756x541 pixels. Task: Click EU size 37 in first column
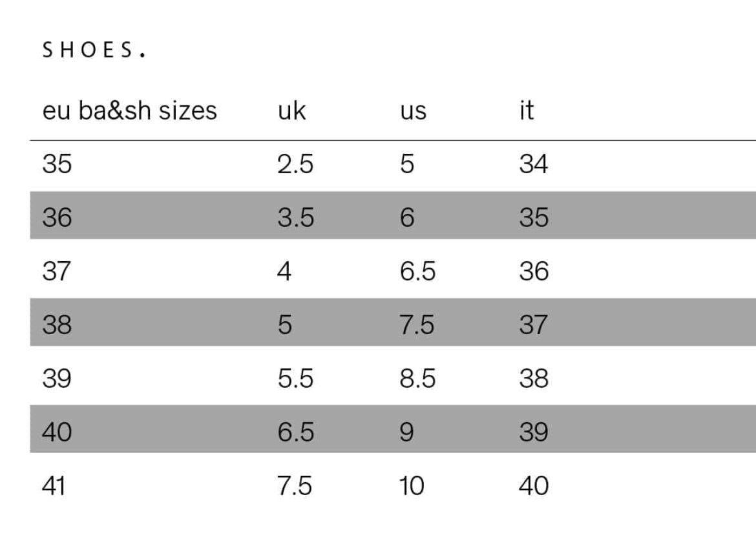click(x=56, y=271)
